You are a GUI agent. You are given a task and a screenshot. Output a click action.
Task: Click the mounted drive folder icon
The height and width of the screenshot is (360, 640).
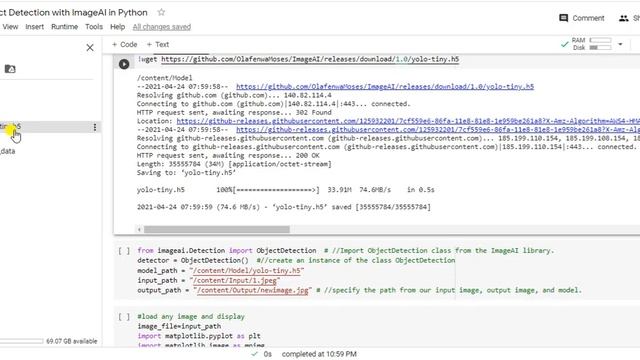click(x=10, y=69)
